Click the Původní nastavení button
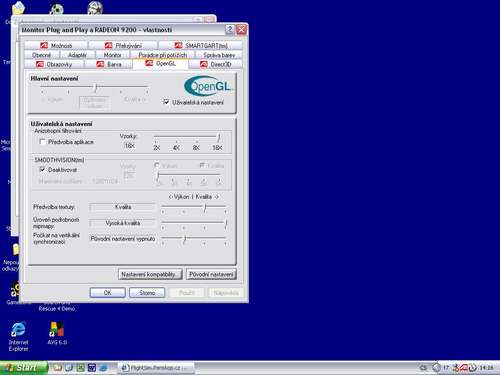 [211, 274]
